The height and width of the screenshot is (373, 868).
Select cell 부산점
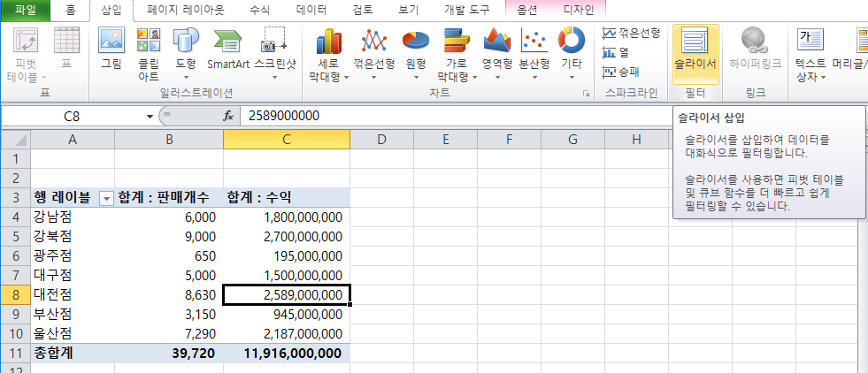(x=72, y=315)
